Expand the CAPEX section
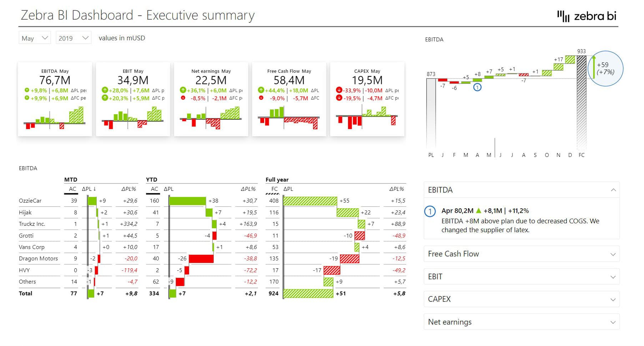The width and height of the screenshot is (644, 346). point(613,299)
